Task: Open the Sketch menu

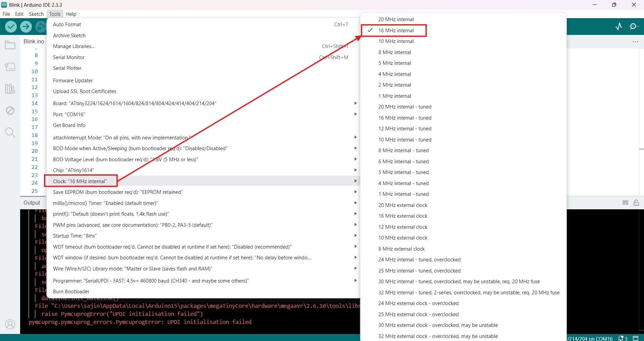Action: click(x=36, y=14)
